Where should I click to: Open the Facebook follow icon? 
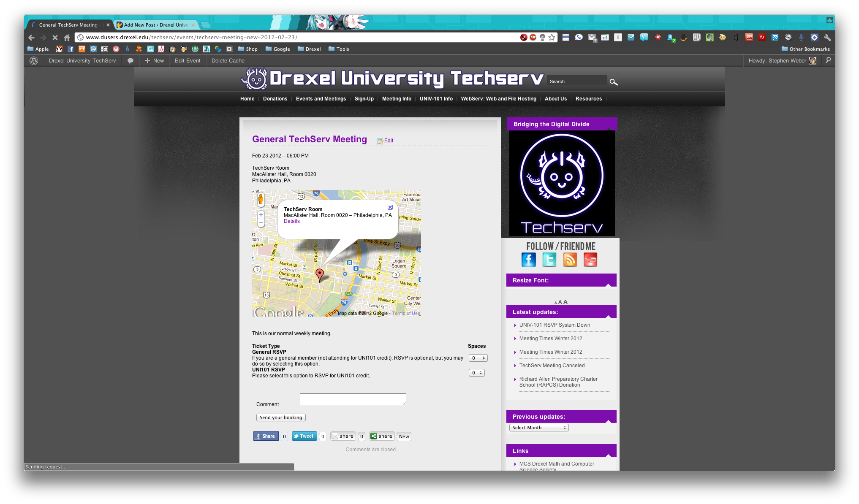pyautogui.click(x=528, y=260)
